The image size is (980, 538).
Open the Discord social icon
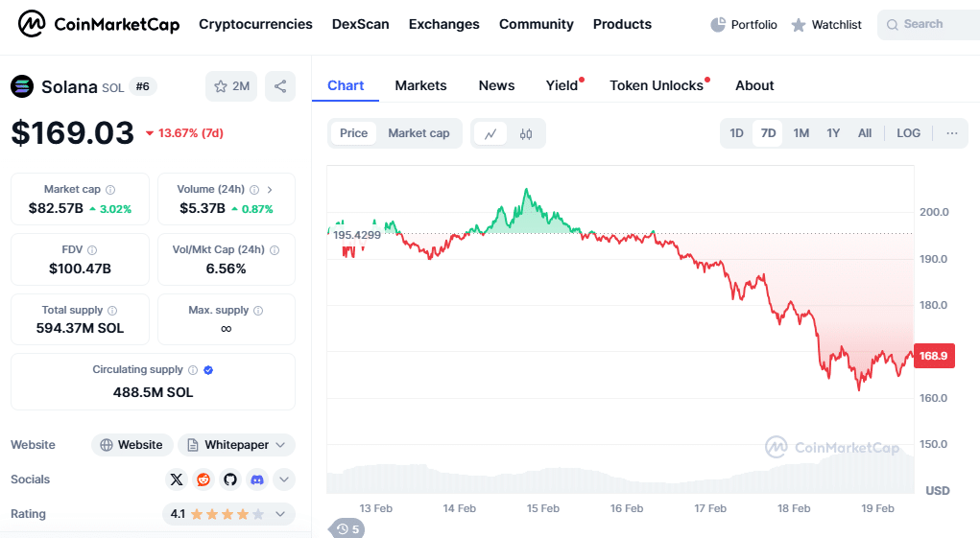coord(257,480)
